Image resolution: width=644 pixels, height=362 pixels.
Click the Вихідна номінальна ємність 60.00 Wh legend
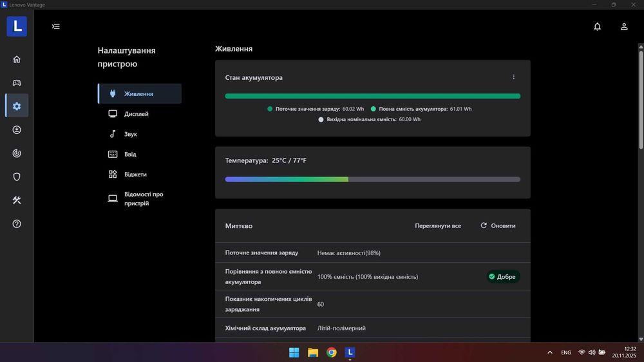(x=369, y=119)
